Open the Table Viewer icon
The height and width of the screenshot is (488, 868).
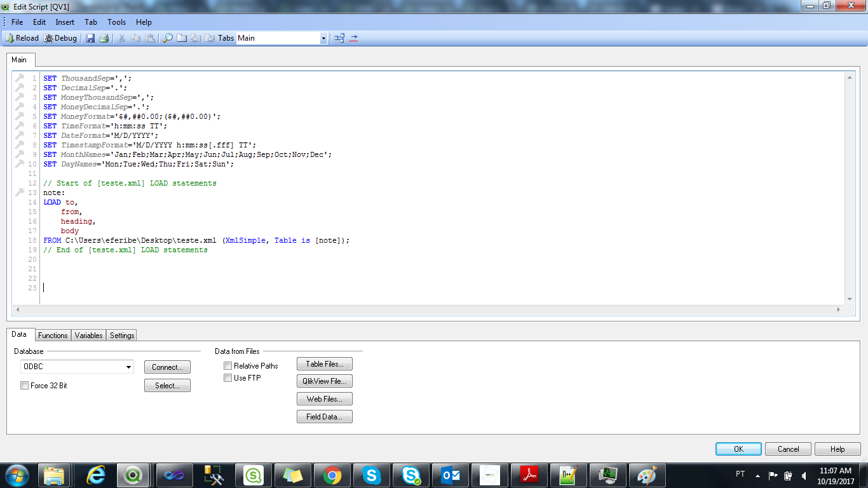coord(339,38)
